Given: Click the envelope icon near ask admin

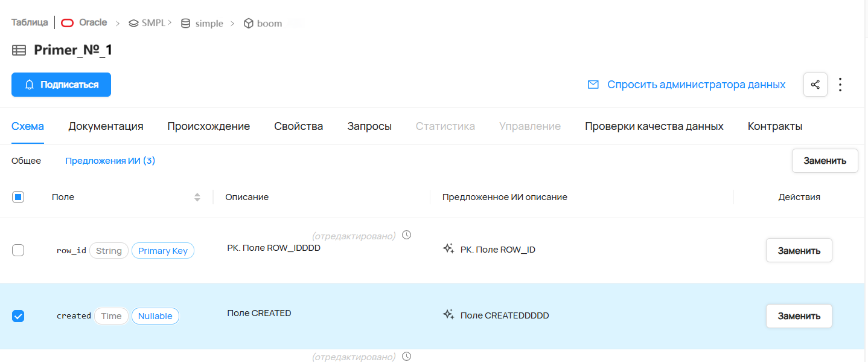Looking at the screenshot, I should [x=593, y=85].
